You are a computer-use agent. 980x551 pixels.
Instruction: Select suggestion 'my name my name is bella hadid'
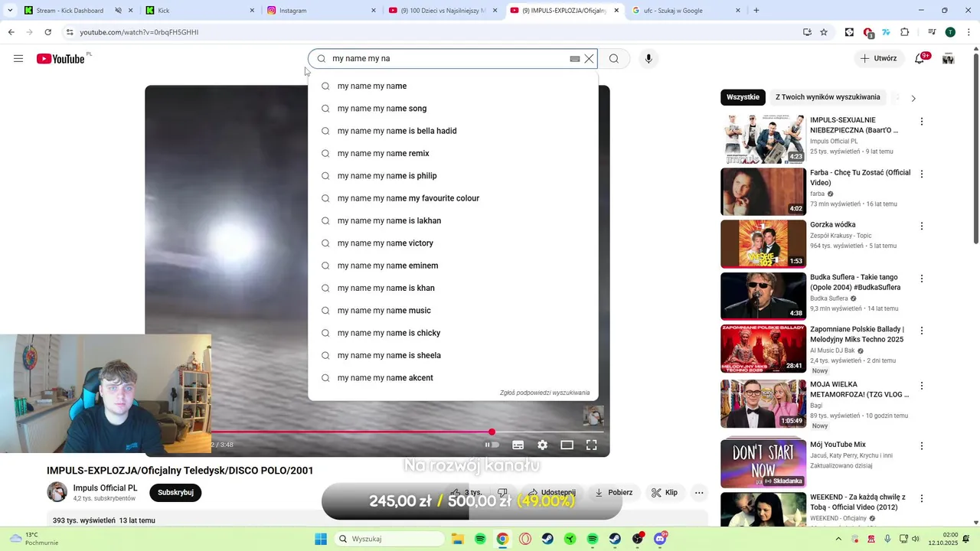click(453, 131)
